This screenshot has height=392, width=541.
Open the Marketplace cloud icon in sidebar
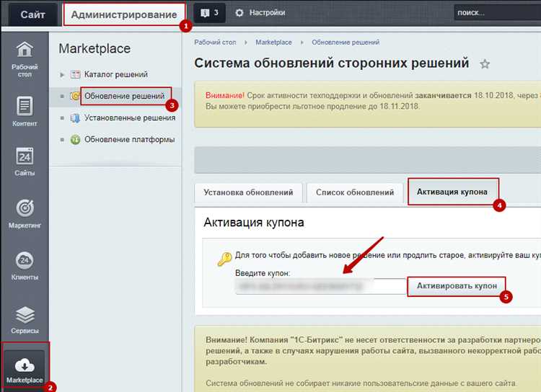(25, 365)
